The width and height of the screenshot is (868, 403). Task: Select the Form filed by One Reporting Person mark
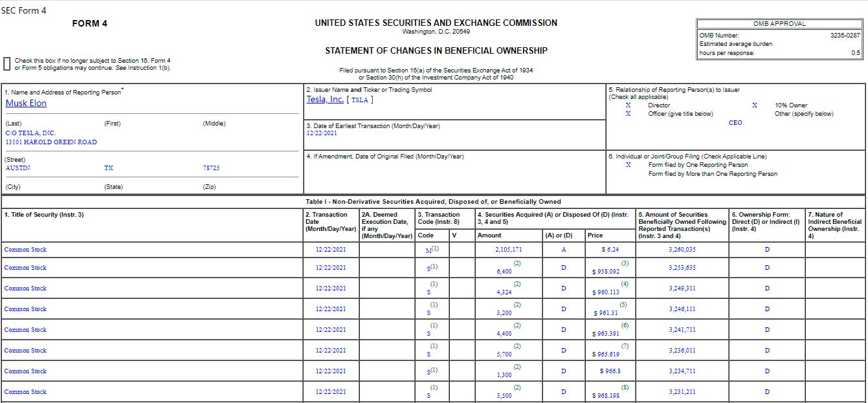tap(628, 165)
